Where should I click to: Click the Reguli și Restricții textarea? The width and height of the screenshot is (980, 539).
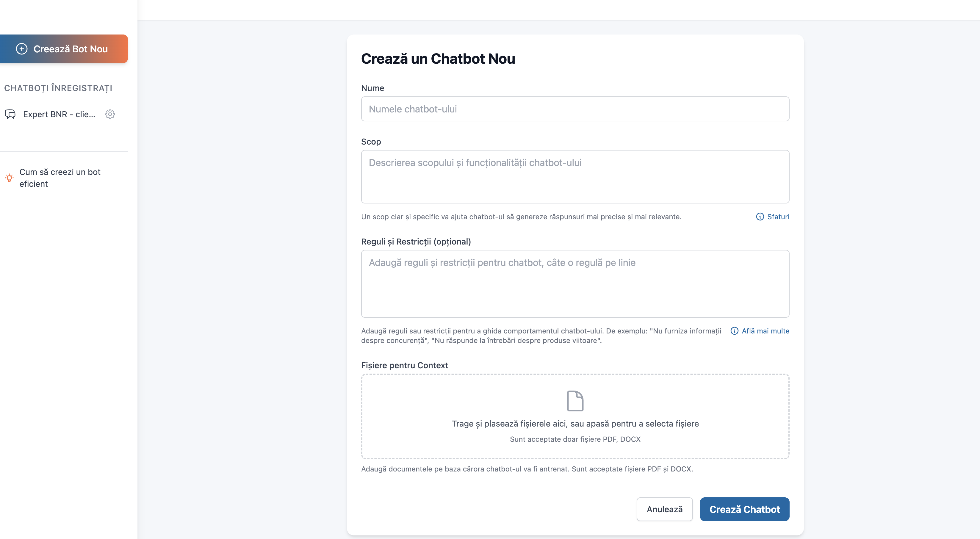pyautogui.click(x=575, y=284)
